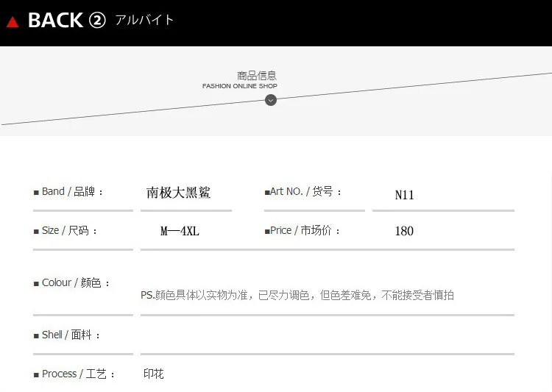Click the red triangle back-to-top icon
Screen dimensions: 552x392
[x=13, y=22]
